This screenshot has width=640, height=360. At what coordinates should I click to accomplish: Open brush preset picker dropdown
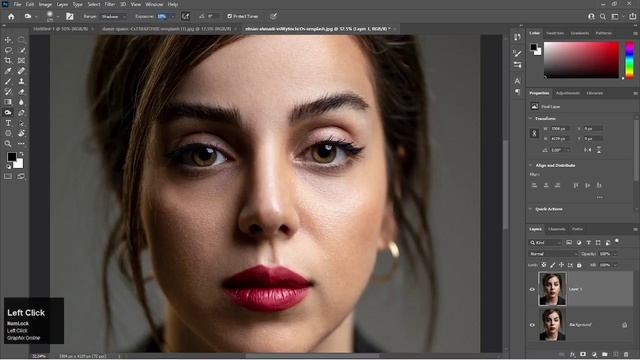[58, 17]
